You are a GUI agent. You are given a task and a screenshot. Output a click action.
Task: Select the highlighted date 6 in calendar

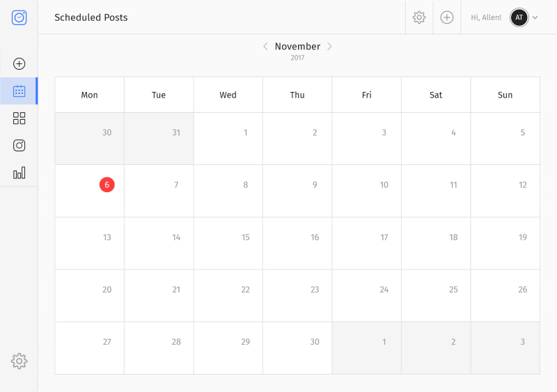(107, 185)
